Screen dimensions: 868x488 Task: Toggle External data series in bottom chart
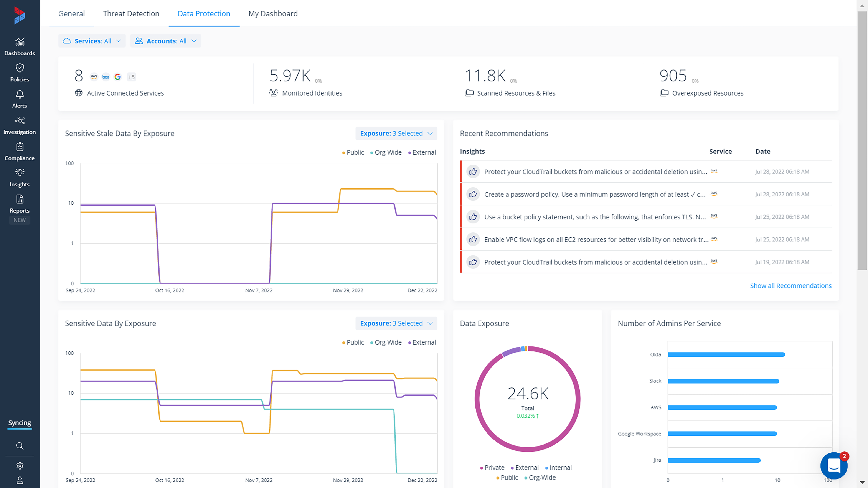[x=424, y=342]
